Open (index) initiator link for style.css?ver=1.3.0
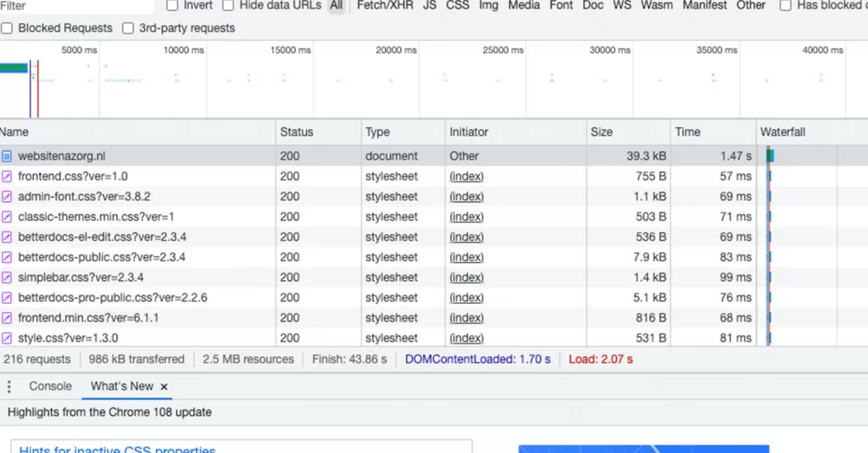Screen dimensions: 868x453 click(x=467, y=338)
